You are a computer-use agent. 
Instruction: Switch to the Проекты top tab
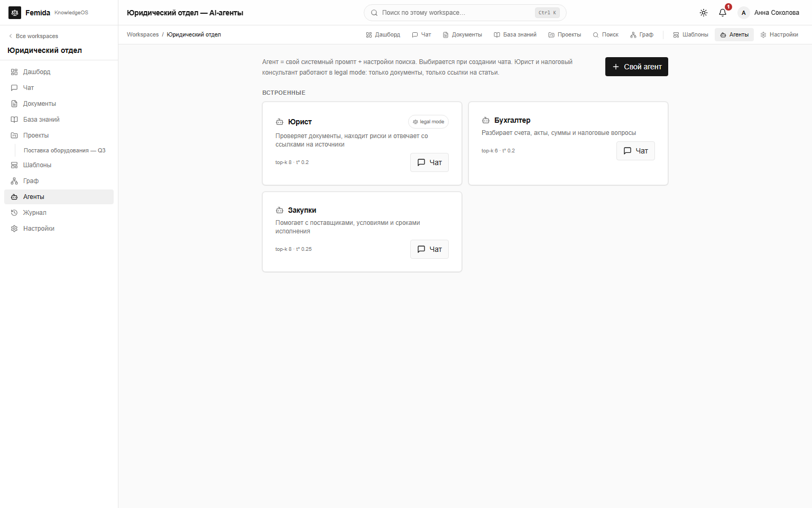(565, 34)
